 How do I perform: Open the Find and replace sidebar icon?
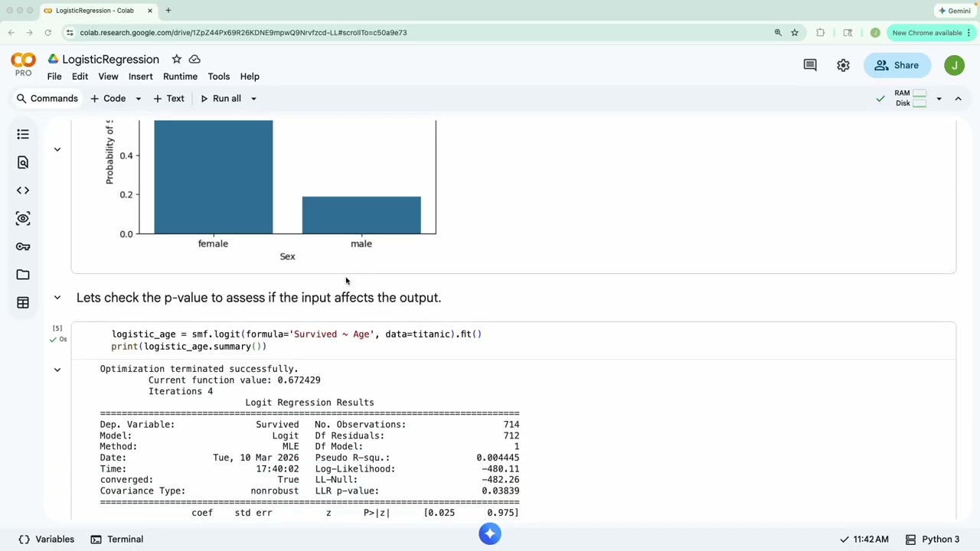pos(23,162)
